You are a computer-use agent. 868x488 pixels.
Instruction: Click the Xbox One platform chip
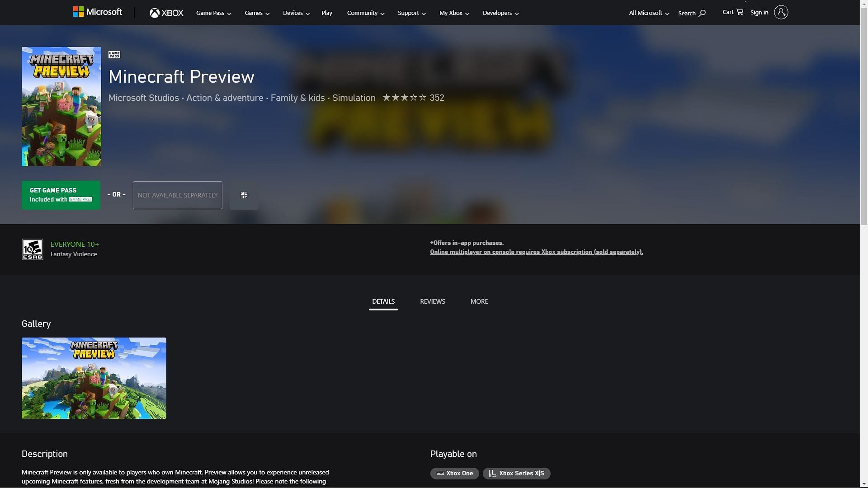tap(454, 474)
